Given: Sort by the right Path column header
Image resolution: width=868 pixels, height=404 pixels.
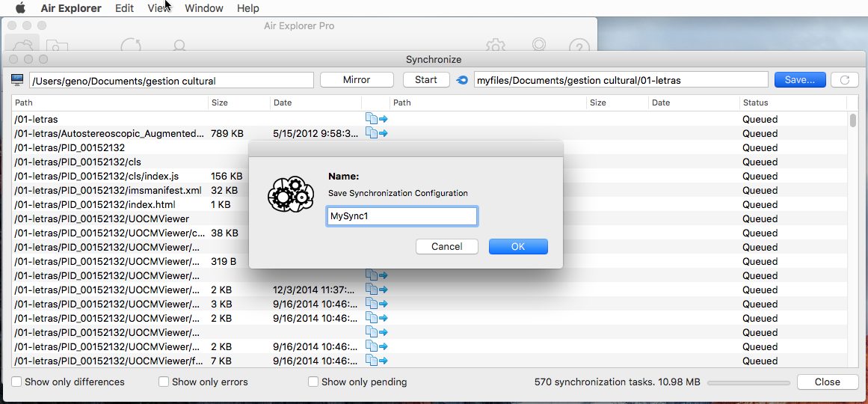Looking at the screenshot, I should [488, 102].
